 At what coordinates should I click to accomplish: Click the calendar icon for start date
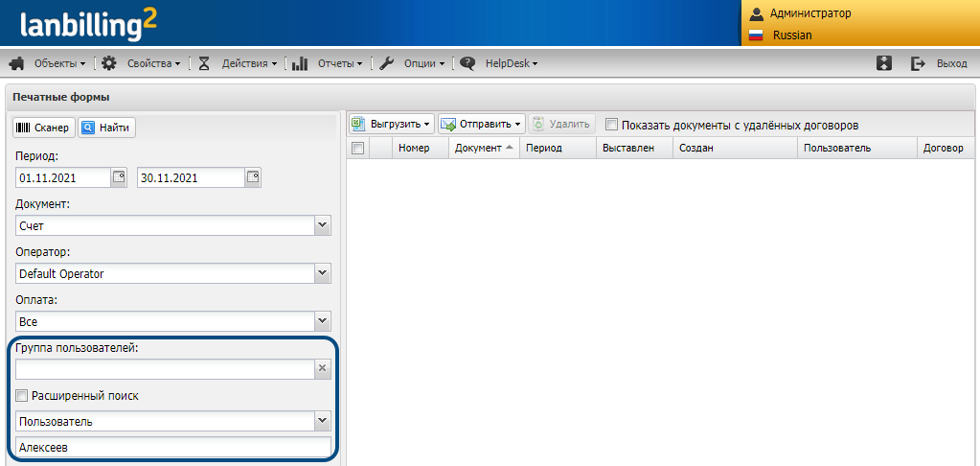119,177
